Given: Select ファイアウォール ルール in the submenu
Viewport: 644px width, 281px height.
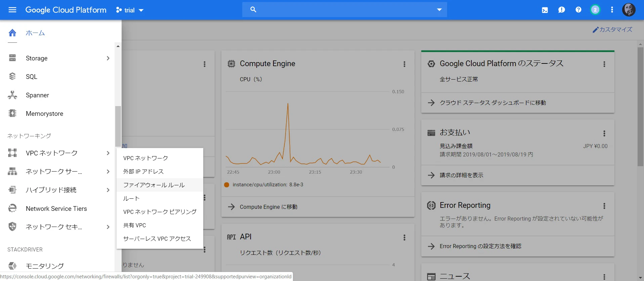Looking at the screenshot, I should coord(160,185).
